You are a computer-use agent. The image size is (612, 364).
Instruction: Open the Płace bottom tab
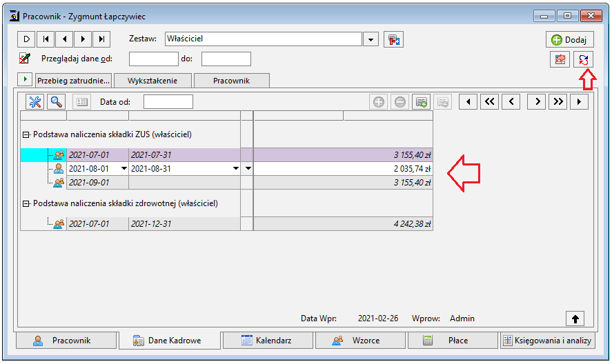(453, 340)
